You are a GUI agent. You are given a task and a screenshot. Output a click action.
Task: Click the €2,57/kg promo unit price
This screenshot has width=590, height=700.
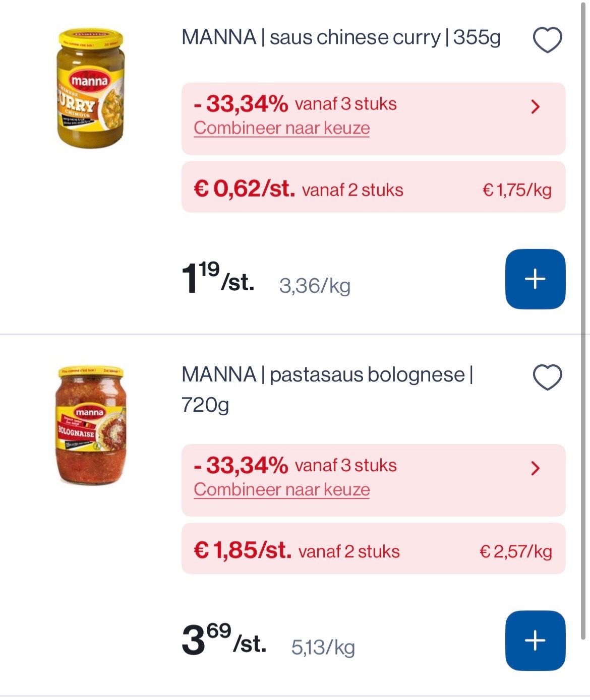(x=515, y=551)
